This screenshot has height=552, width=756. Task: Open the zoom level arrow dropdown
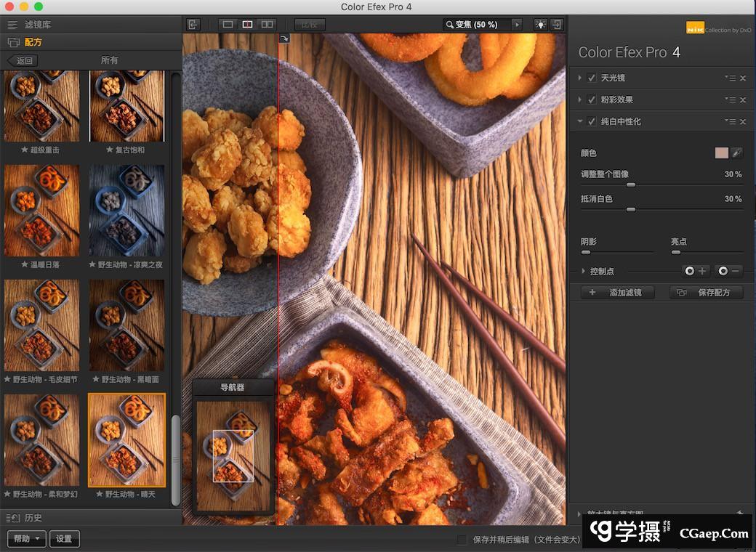tap(517, 25)
